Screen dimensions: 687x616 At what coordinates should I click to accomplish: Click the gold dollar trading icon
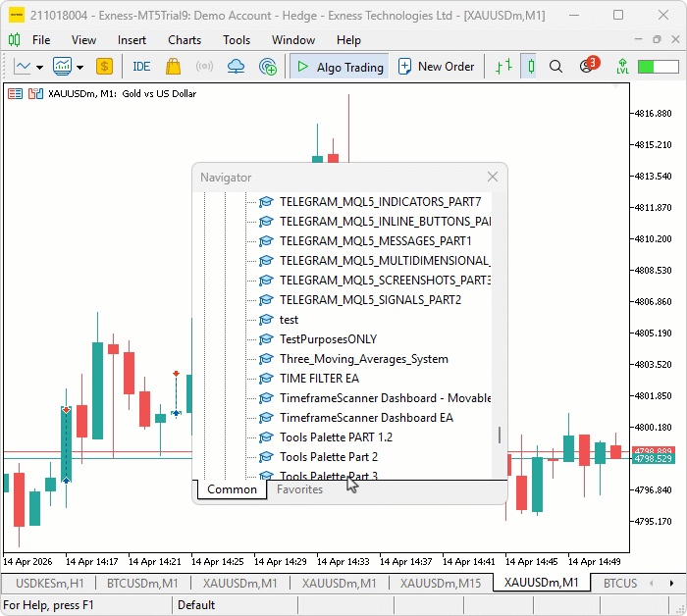pos(104,67)
